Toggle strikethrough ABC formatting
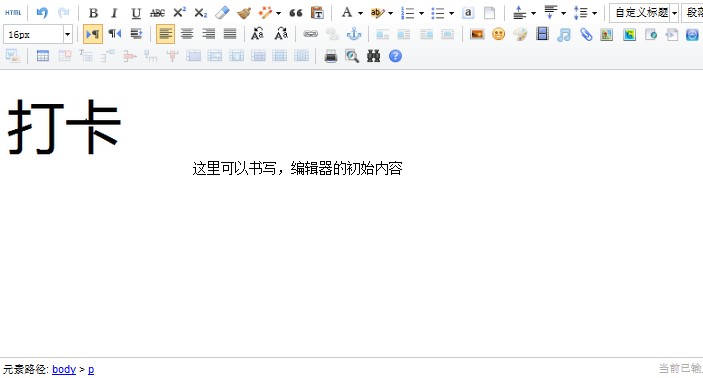703x378 pixels. pyautogui.click(x=157, y=13)
